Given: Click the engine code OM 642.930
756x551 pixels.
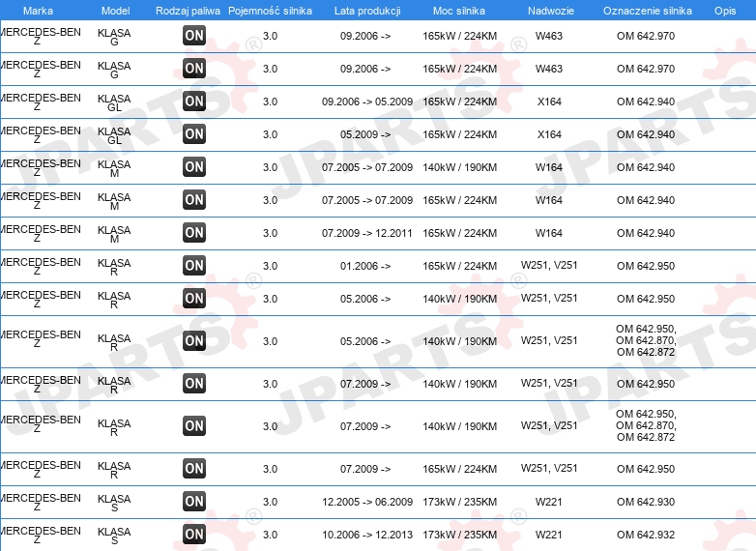Looking at the screenshot, I should coord(646,502).
